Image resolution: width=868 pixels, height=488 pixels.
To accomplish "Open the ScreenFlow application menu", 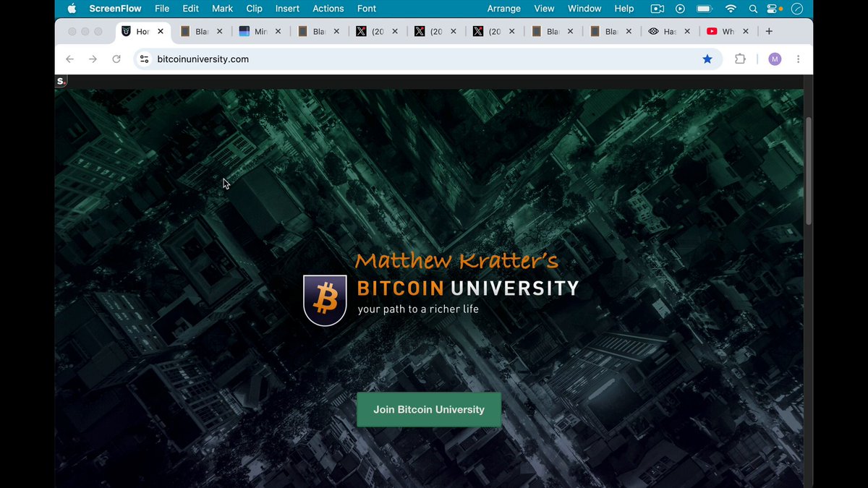I will click(x=114, y=9).
